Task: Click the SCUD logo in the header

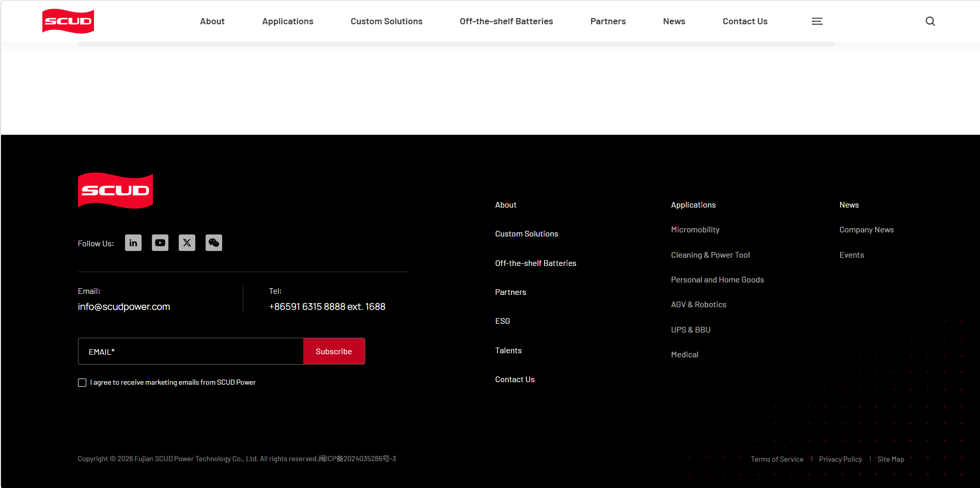Action: coord(68,21)
